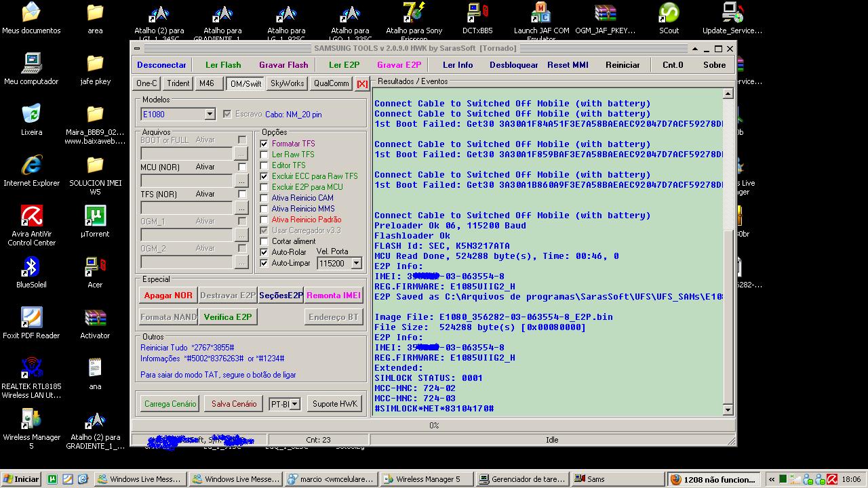This screenshot has height=488, width=868.
Task: Browse for BOOT or FULL file
Action: coord(241,155)
